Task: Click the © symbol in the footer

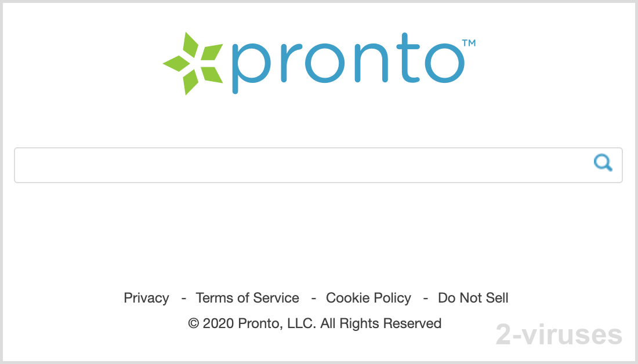Action: 193,323
